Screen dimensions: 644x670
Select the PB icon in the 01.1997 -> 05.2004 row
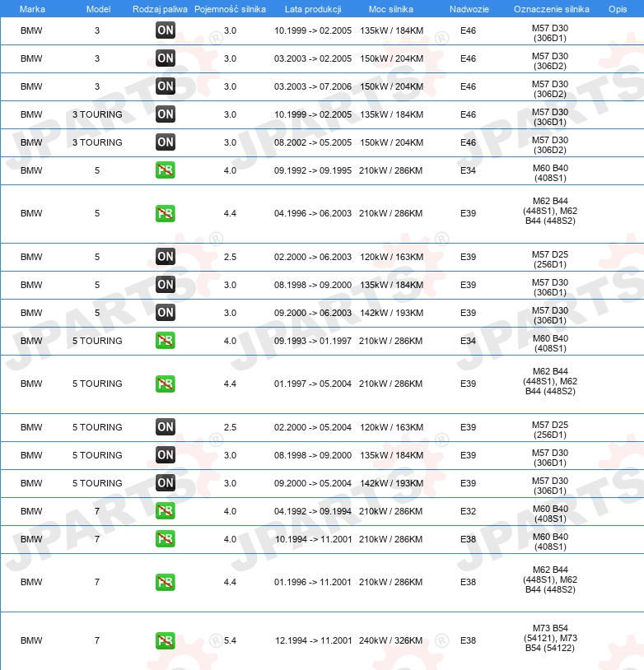coord(165,384)
